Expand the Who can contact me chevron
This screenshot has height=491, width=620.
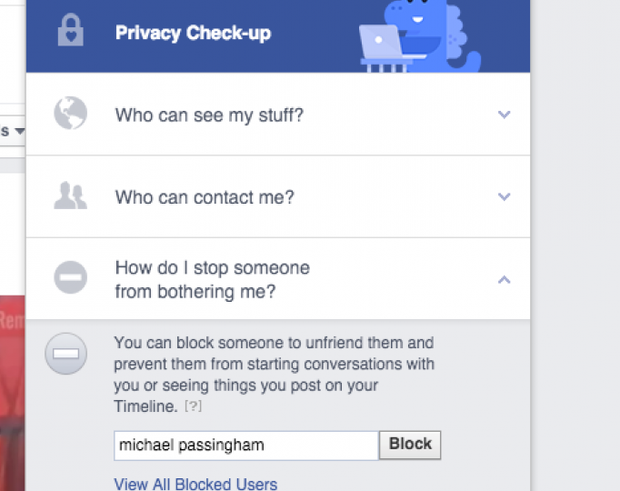(504, 196)
